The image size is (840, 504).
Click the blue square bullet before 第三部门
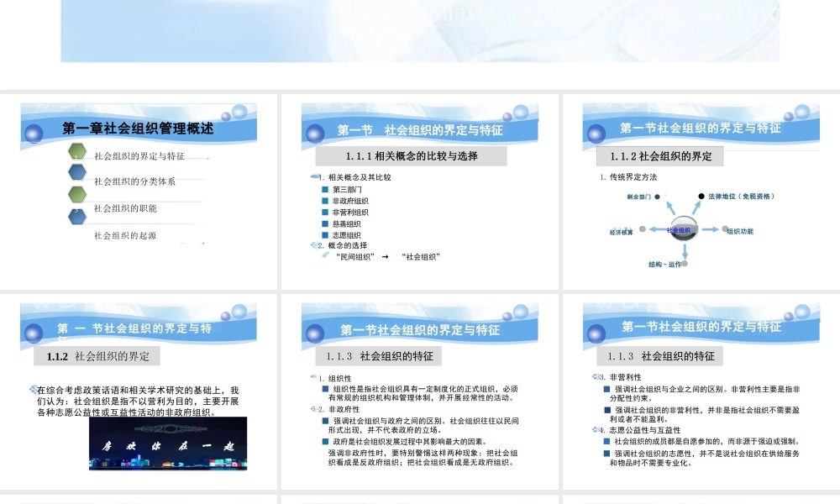pyautogui.click(x=324, y=189)
